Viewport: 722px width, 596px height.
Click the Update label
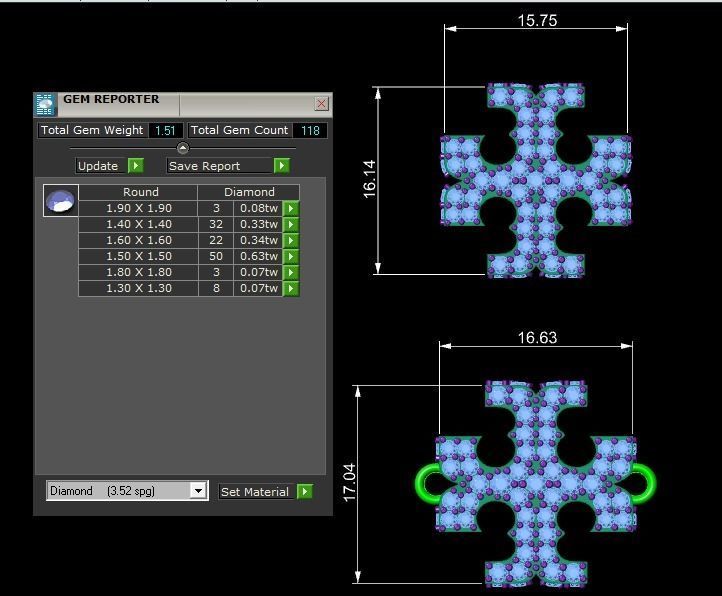coord(98,166)
